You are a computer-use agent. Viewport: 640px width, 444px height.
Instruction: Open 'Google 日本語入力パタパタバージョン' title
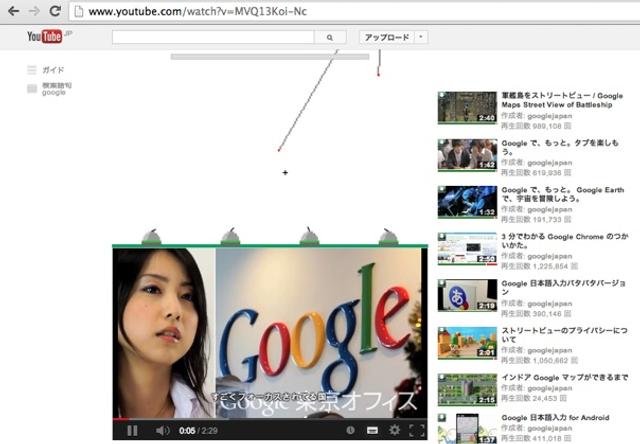coord(563,287)
